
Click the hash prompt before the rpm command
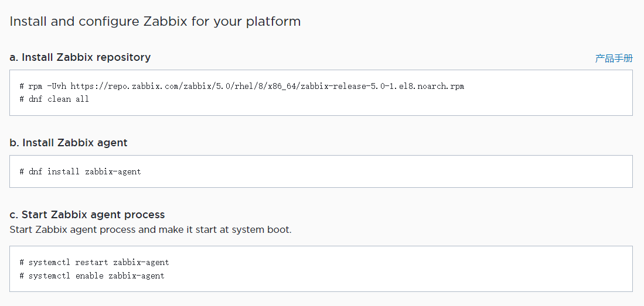click(x=21, y=86)
